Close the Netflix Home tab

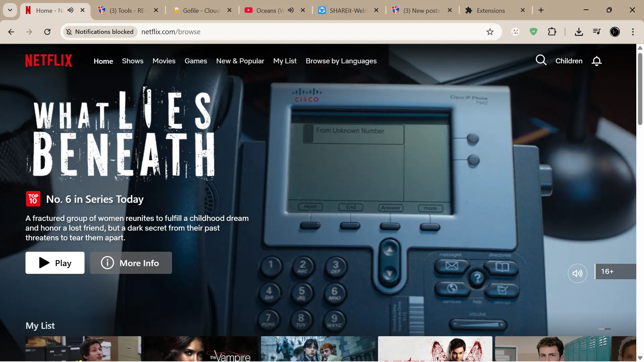[x=83, y=10]
